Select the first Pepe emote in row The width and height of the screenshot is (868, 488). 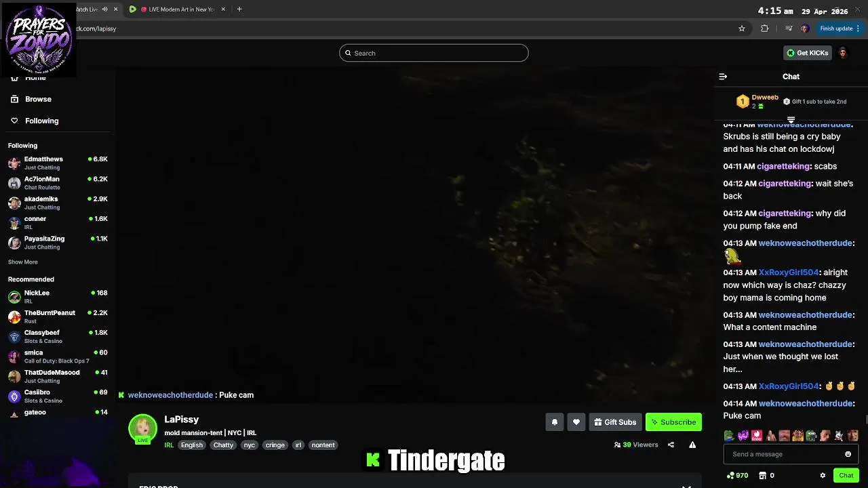tap(729, 436)
